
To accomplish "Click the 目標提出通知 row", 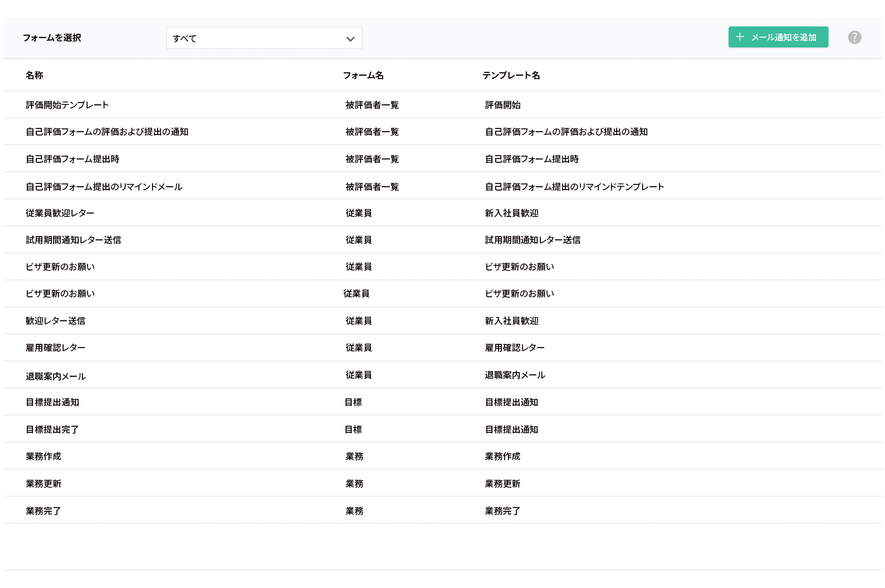I will click(52, 402).
